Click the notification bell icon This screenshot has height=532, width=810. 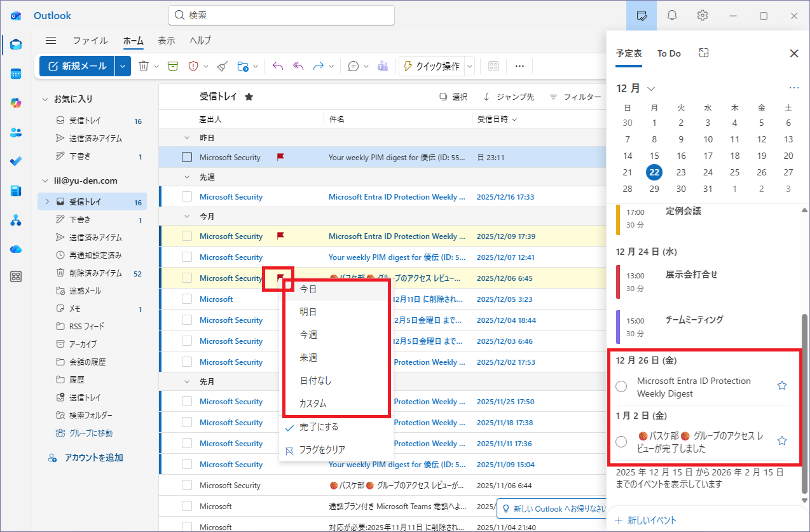pos(672,15)
